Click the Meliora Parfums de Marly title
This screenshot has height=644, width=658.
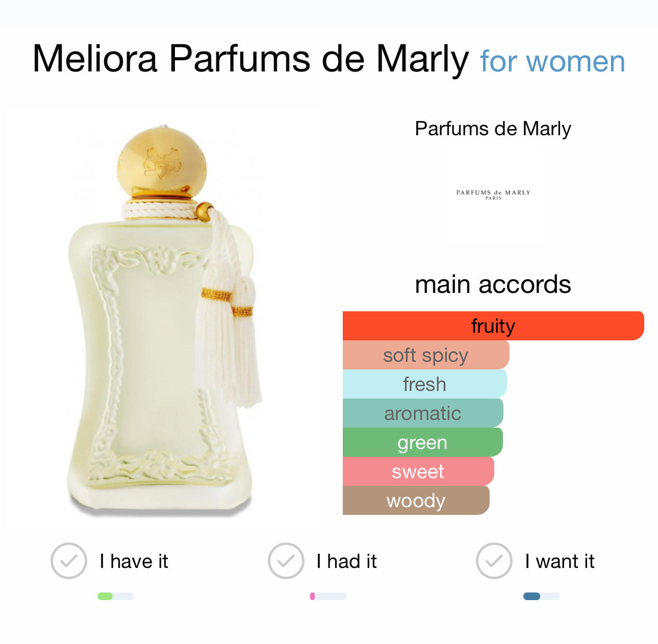250,59
